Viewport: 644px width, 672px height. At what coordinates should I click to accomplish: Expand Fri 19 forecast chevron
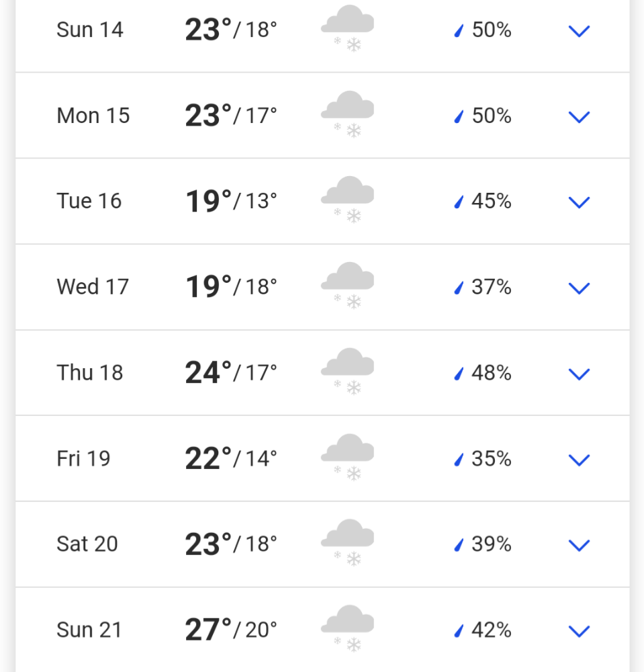point(579,460)
